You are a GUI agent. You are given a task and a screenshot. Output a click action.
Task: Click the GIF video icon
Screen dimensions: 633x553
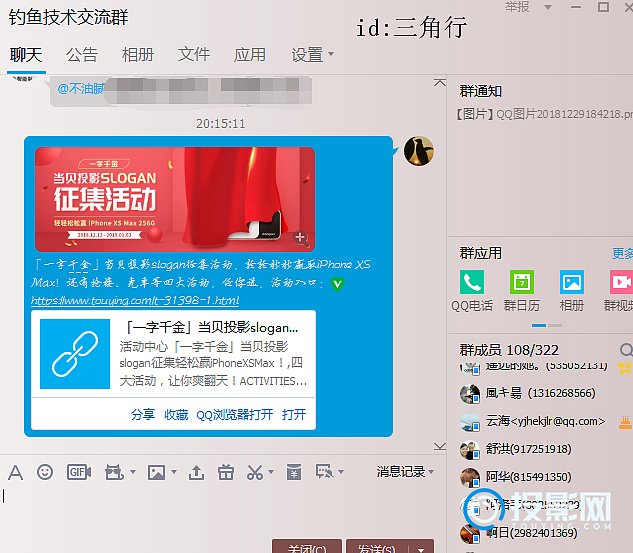tap(79, 472)
